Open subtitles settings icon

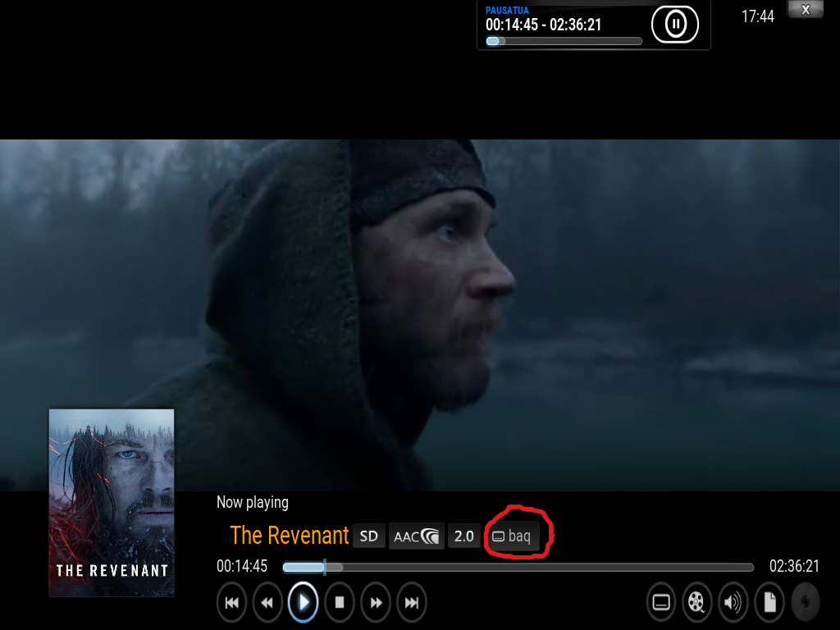661,603
